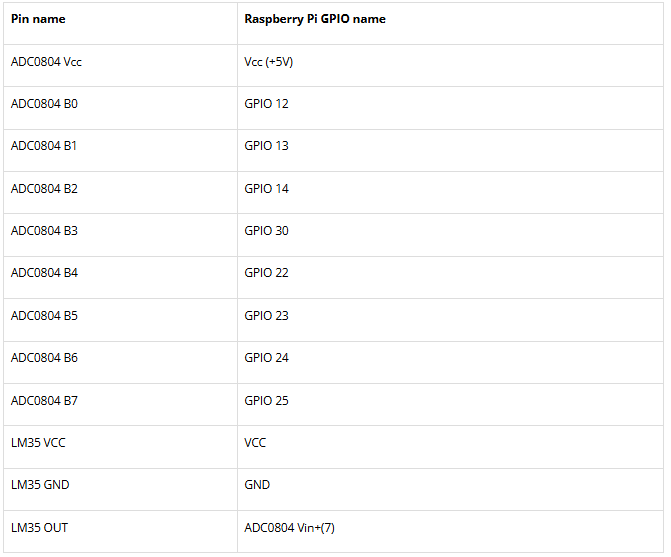Screen dimensions: 671x557
Task: Select the "ADC0804 B3" cell
Action: tap(44, 231)
